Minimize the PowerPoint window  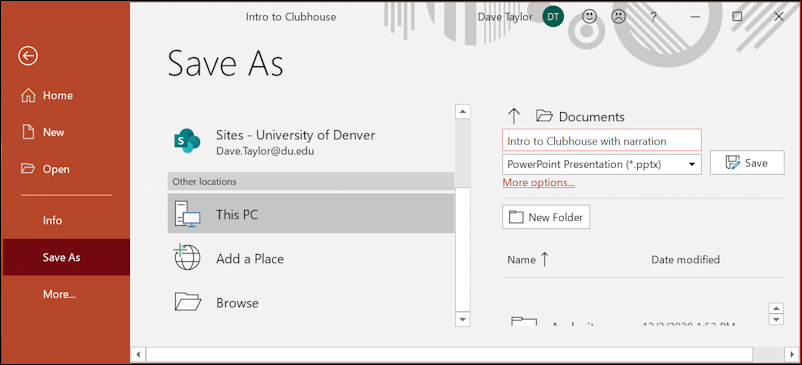[695, 17]
